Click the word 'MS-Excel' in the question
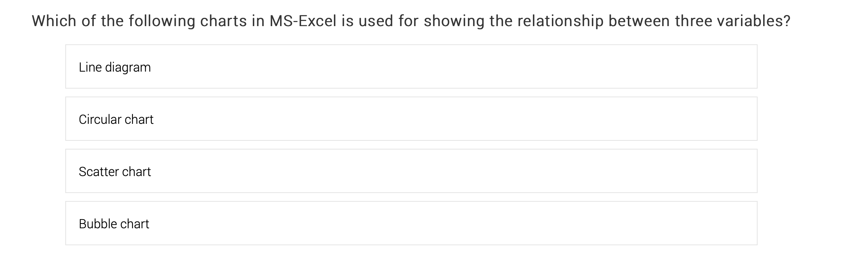The width and height of the screenshot is (868, 269). [303, 21]
